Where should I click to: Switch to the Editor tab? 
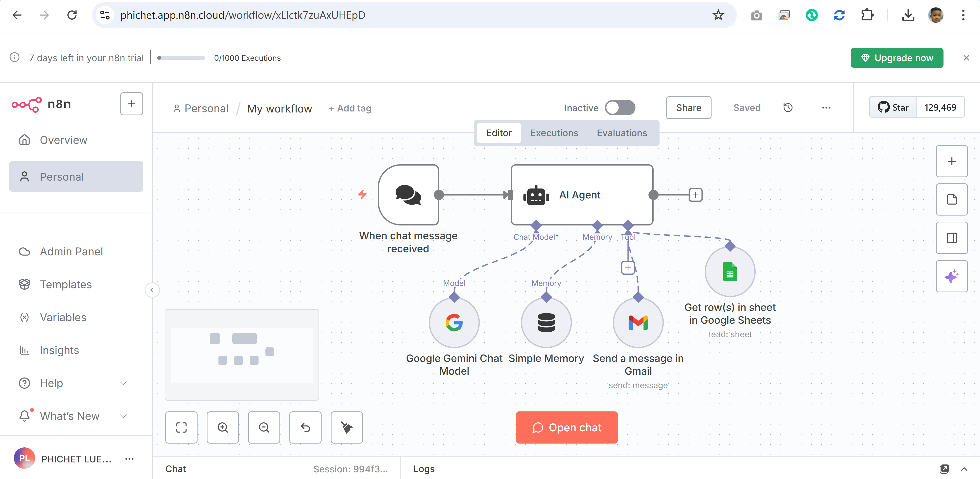tap(499, 133)
